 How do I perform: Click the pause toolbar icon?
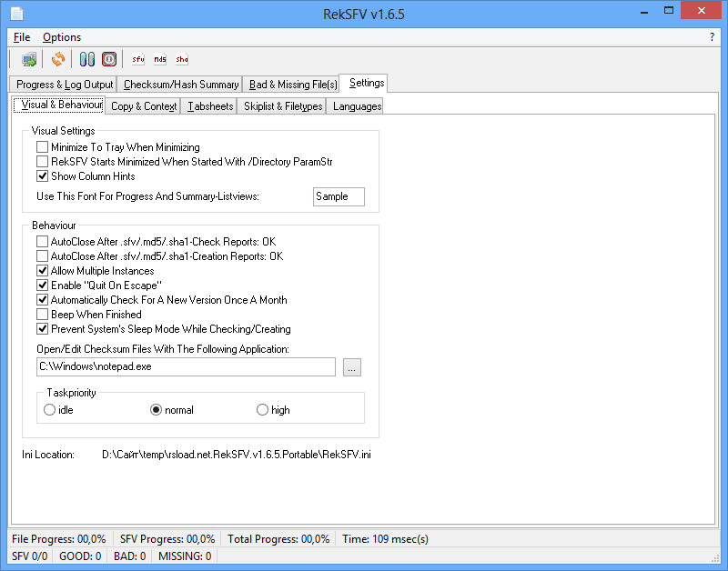[x=86, y=59]
